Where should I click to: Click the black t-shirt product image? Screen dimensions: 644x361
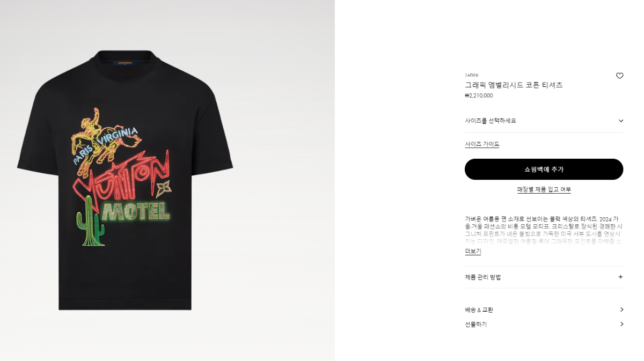(x=125, y=180)
